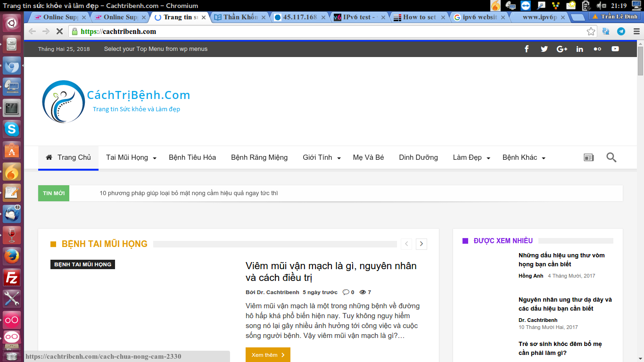This screenshot has height=362, width=644.
Task: Switch to the IPv6 test browser tab
Action: point(359,17)
